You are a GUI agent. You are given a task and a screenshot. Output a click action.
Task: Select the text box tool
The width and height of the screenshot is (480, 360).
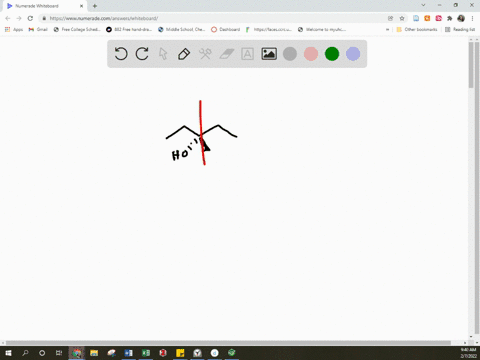(247, 54)
